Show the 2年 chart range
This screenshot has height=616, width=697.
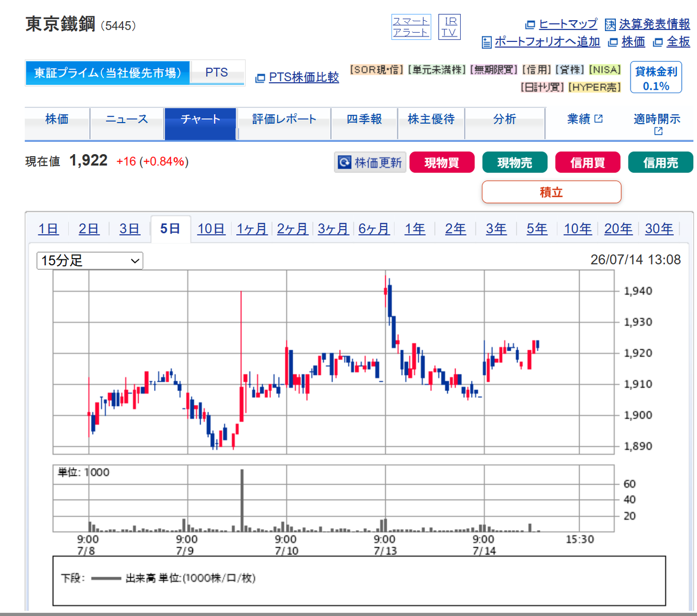point(456,229)
